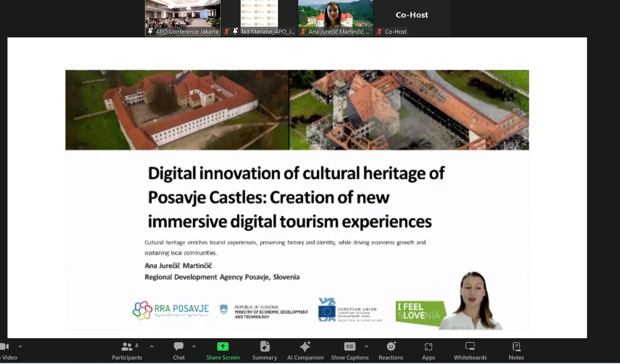Open the Reactions menu
The height and width of the screenshot is (364, 620).
(x=391, y=351)
